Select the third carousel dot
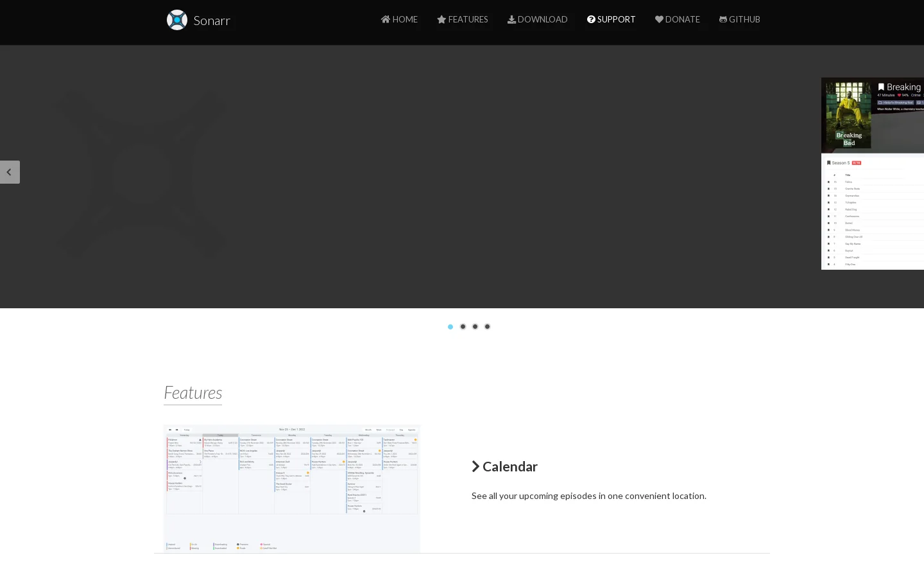Screen dimensions: 924x578 point(475,326)
